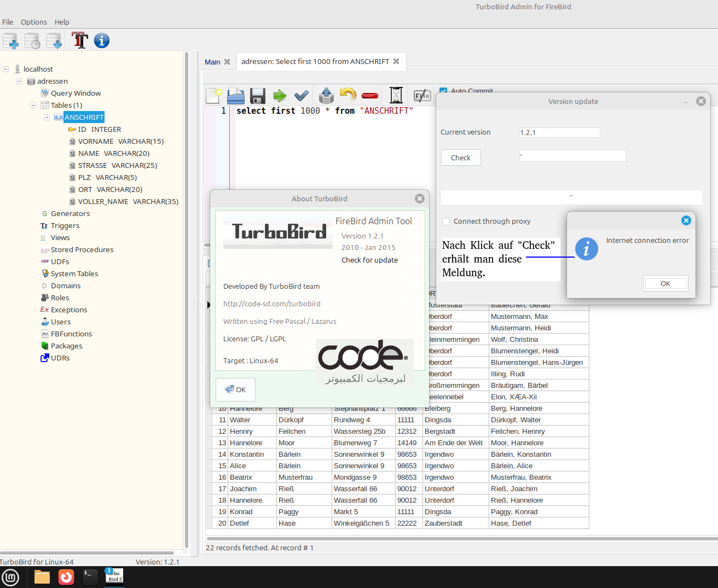718x588 pixels.
Task: Open the File menu
Action: 8,22
